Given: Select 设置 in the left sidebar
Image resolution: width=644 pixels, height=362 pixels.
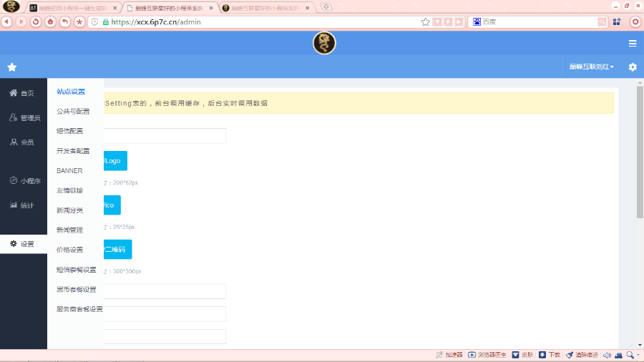Looking at the screenshot, I should click(x=24, y=244).
